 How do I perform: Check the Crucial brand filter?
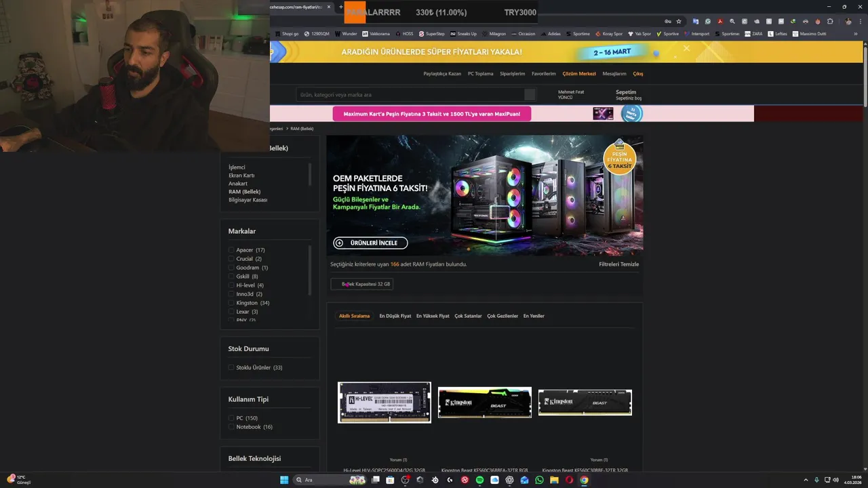click(231, 259)
